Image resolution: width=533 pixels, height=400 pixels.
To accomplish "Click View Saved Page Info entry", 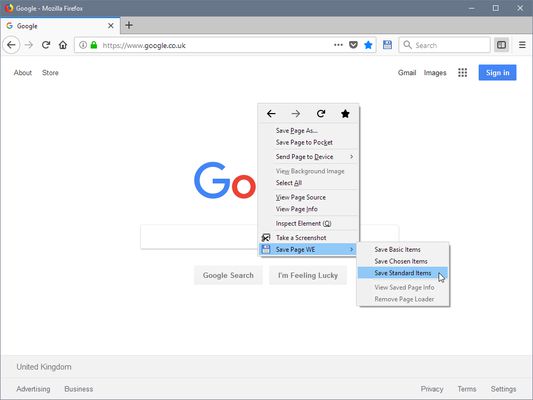I will [404, 288].
